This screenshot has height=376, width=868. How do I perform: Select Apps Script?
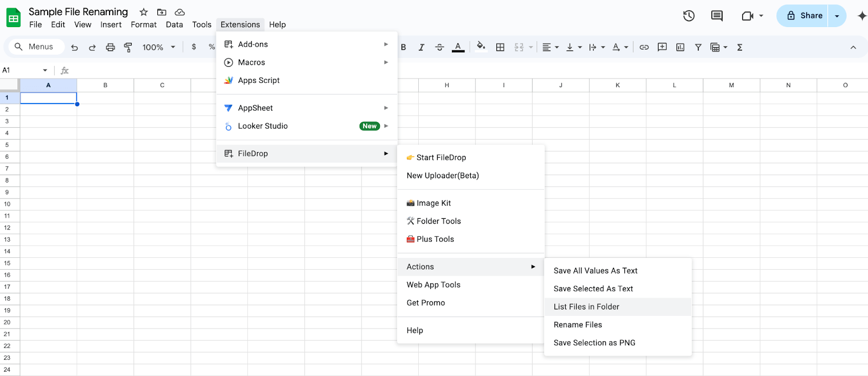click(x=307, y=80)
